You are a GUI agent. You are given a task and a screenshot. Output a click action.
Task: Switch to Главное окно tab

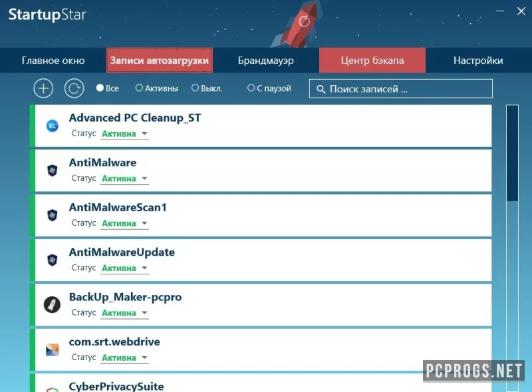(x=53, y=60)
